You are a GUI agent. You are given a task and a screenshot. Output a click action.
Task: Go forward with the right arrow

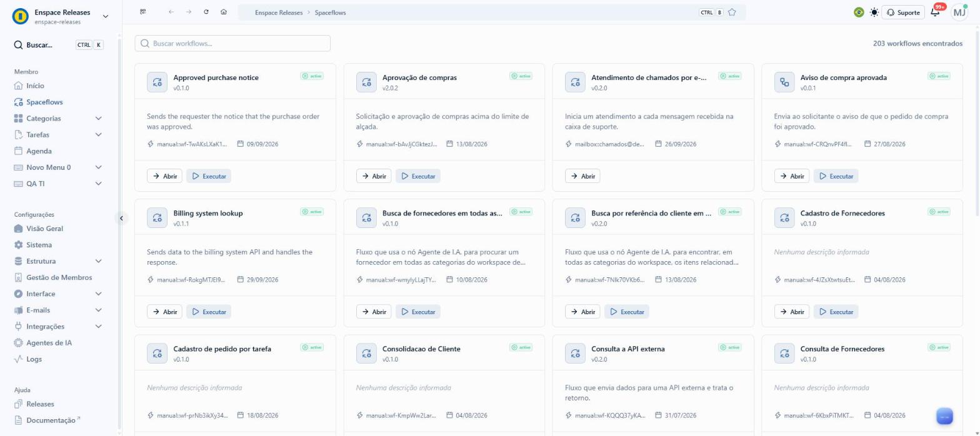(189, 12)
